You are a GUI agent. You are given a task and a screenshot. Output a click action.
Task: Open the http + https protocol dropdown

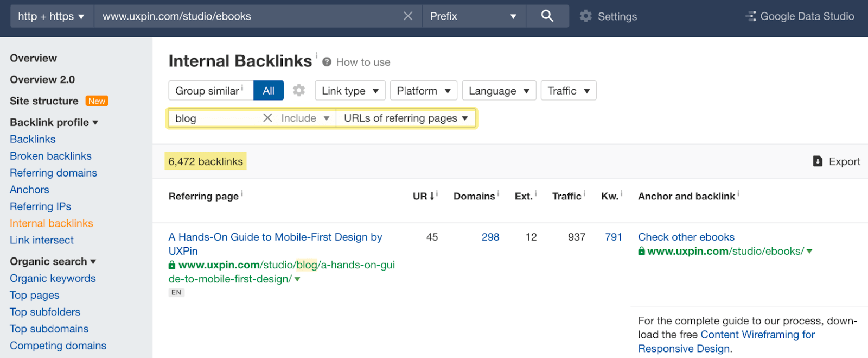click(52, 16)
